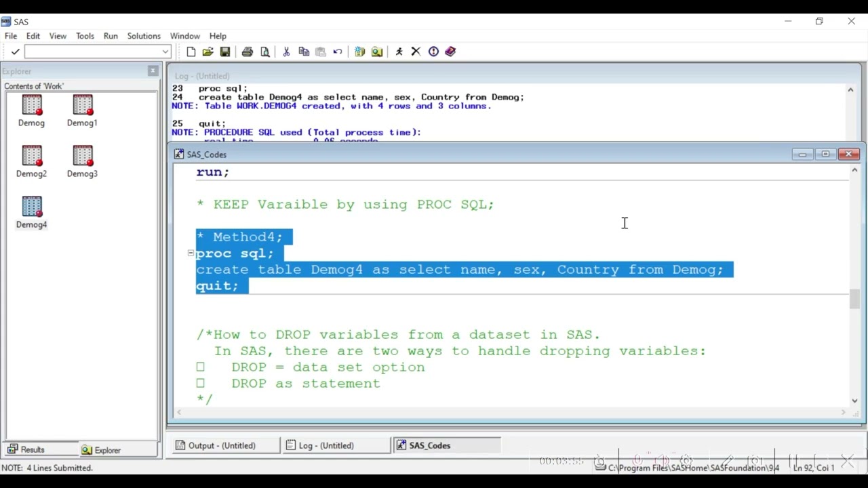Click the 'Ln 92, Col 1' status indicator
868x488 pixels.
[814, 468]
